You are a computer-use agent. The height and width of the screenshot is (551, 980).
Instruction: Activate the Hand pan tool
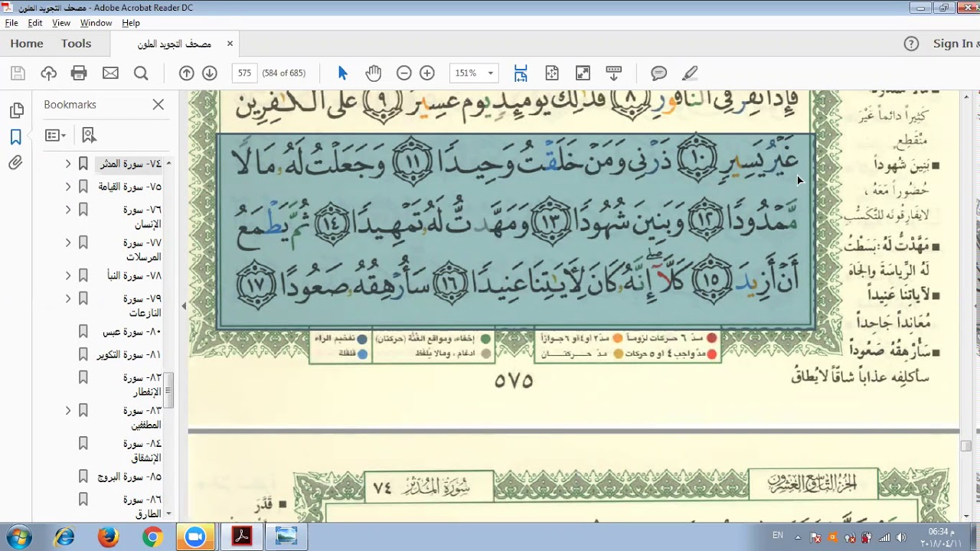(x=373, y=73)
